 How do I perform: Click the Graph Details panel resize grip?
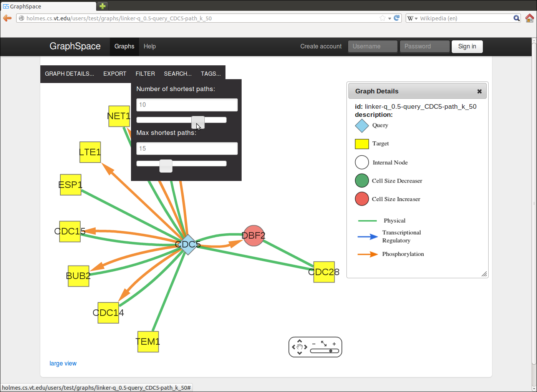pos(484,274)
